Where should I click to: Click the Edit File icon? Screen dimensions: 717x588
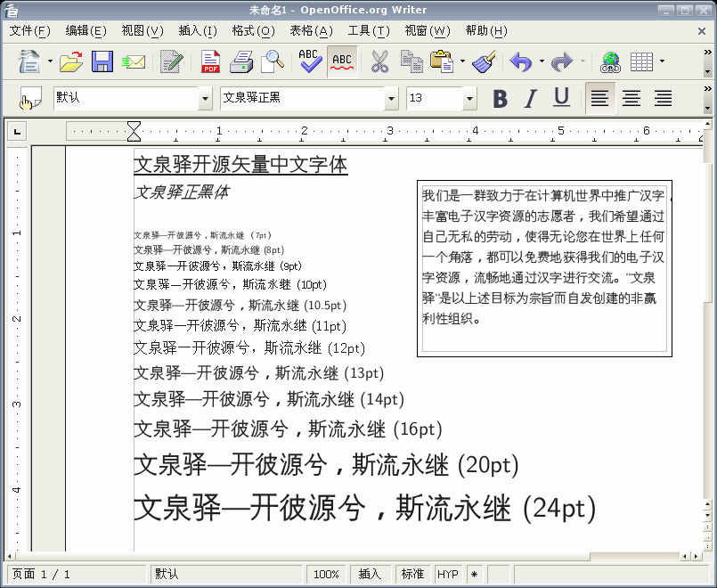(x=172, y=61)
